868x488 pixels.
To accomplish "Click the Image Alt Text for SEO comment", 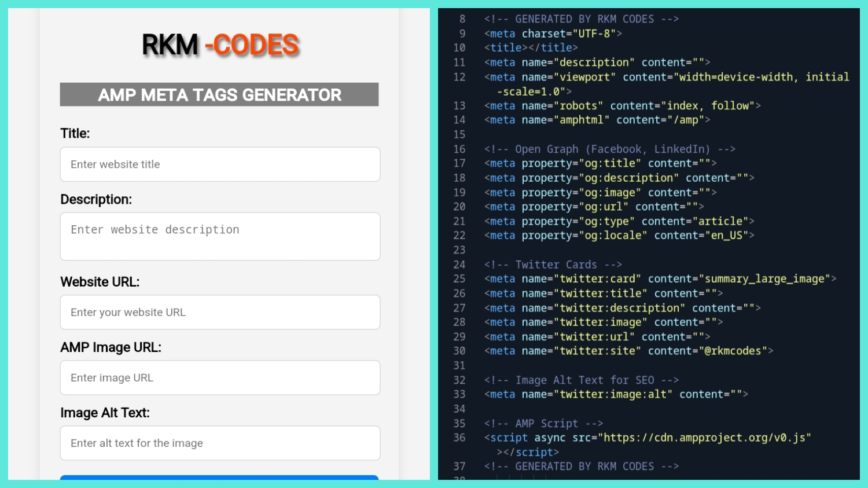I will tap(582, 380).
